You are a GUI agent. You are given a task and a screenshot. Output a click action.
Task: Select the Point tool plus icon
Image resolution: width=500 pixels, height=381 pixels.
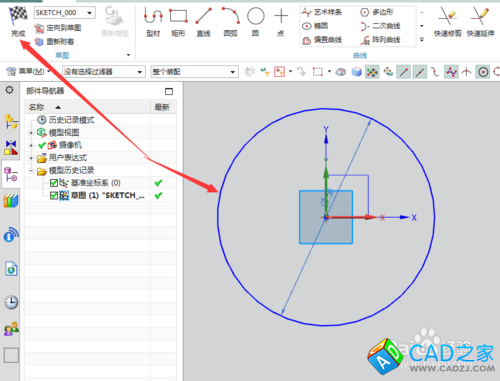click(x=281, y=16)
